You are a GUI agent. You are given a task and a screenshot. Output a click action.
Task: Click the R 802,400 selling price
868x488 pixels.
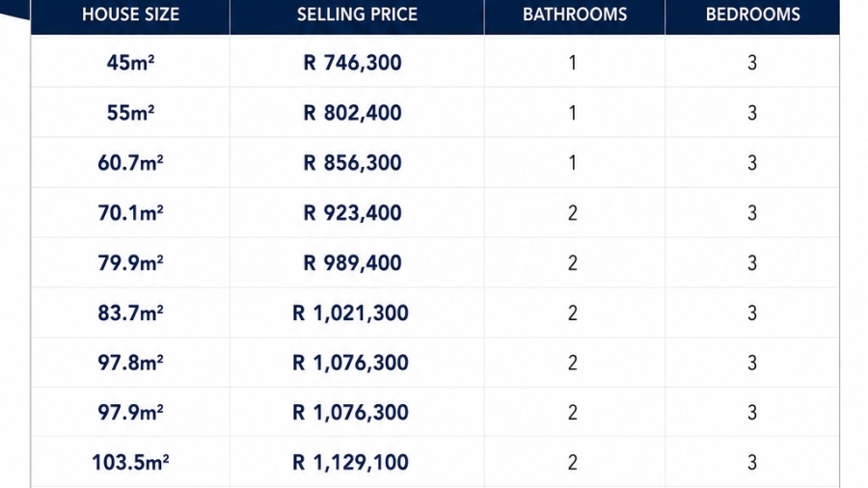coord(352,113)
